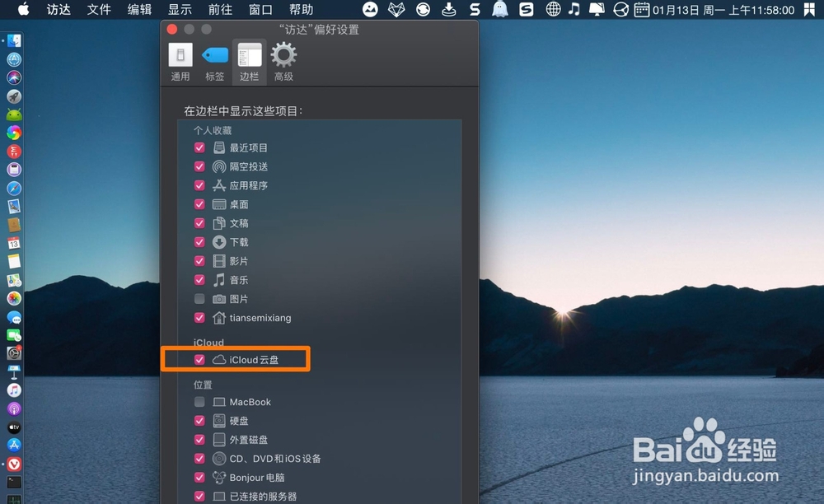Open the 窗口 menu
Screen dimensions: 824x504
click(x=260, y=9)
